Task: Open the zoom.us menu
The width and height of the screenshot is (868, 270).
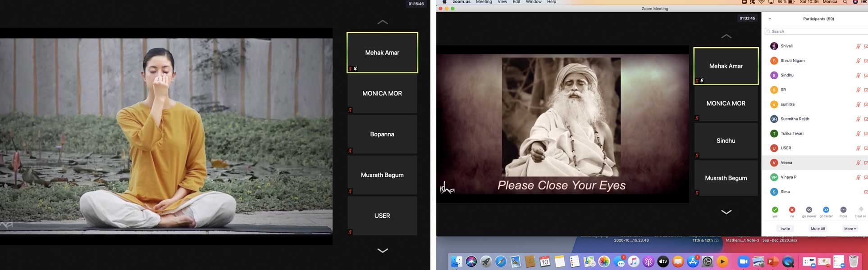Action: coord(461,2)
